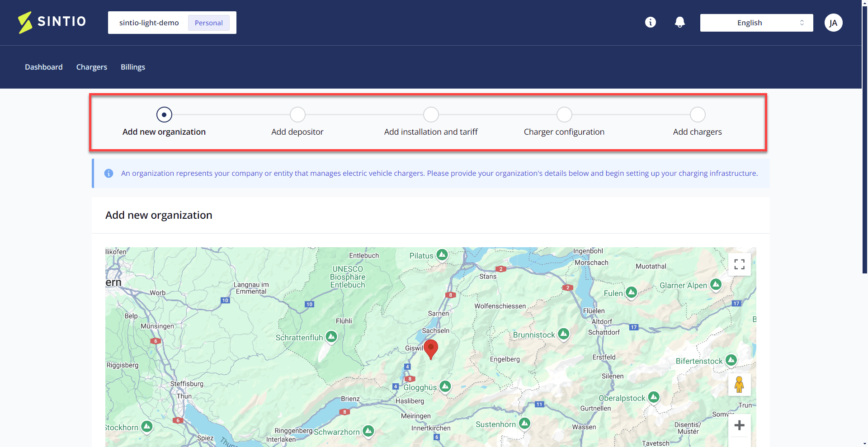This screenshot has height=447, width=868.
Task: Select the Add new organization step circle
Action: tap(164, 115)
